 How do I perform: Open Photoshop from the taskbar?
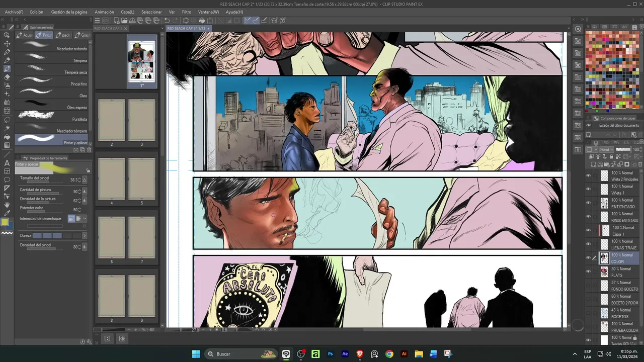click(x=331, y=354)
